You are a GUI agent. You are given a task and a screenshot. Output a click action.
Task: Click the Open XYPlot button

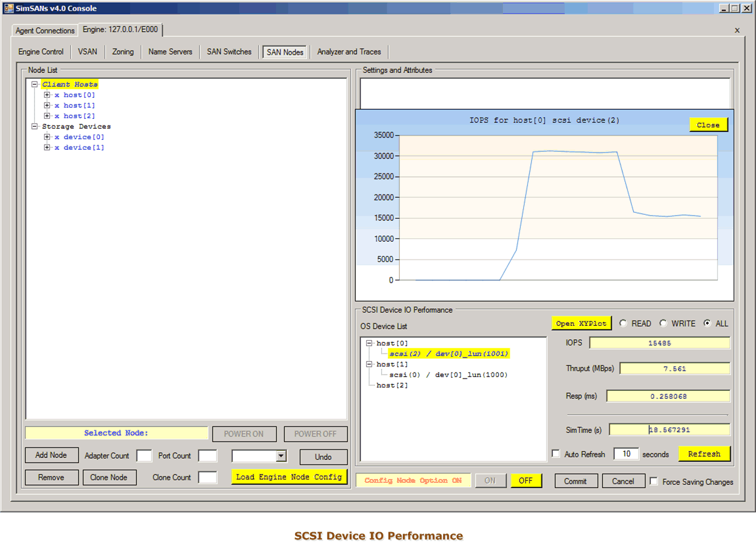point(581,323)
